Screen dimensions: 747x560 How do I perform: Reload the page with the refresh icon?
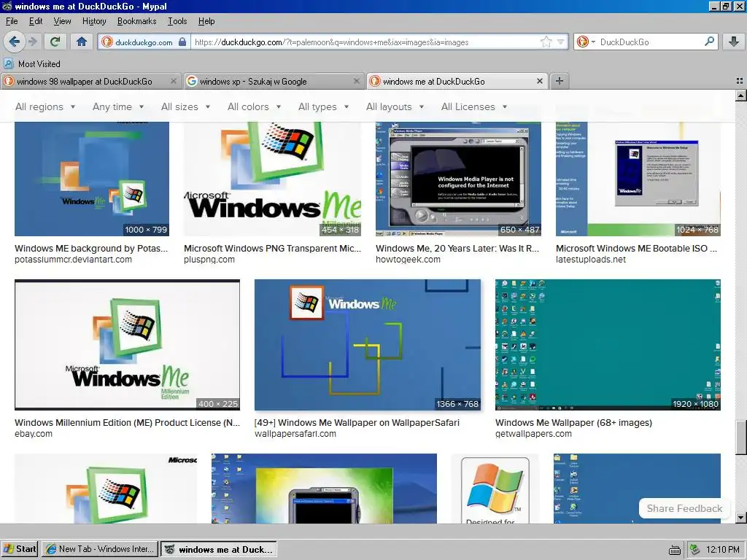tap(55, 42)
